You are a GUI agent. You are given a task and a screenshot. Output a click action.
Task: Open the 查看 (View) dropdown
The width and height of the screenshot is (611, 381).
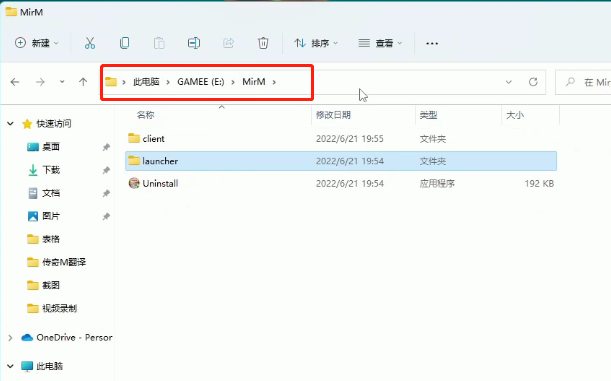[380, 43]
